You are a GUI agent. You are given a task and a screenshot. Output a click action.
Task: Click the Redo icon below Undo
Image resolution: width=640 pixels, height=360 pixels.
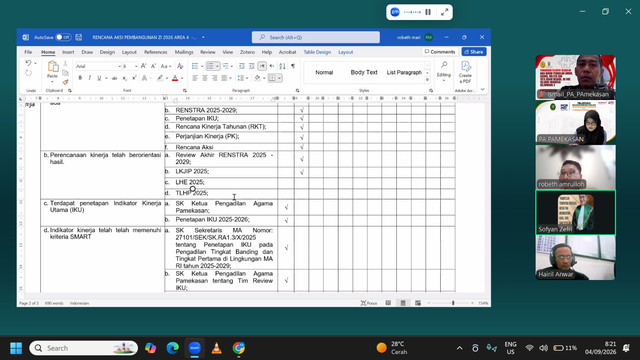pos(28,73)
